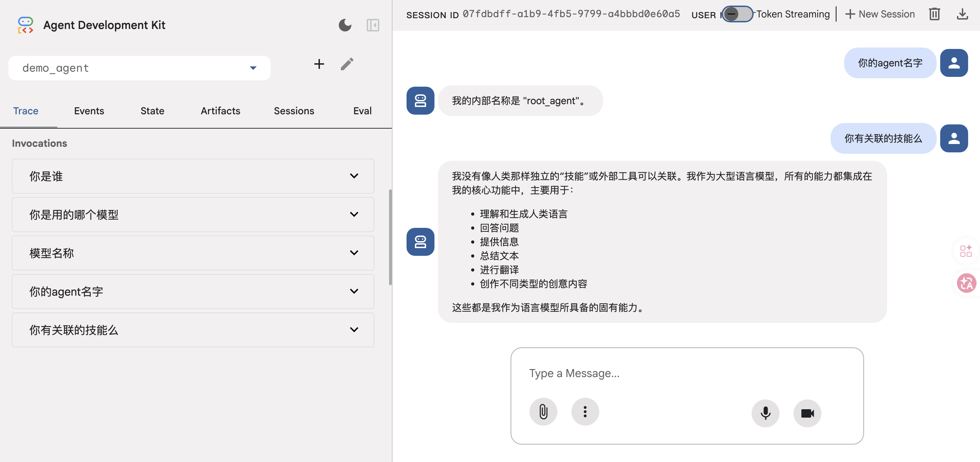Click the 创作不同类型的创意内容 bullet
Viewport: 980px width, 462px height.
[x=533, y=284]
